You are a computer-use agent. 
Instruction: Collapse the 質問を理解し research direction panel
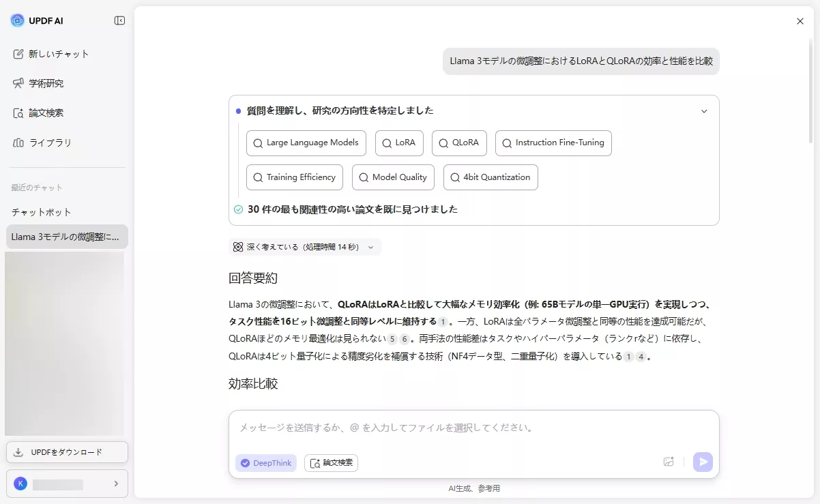pos(703,110)
